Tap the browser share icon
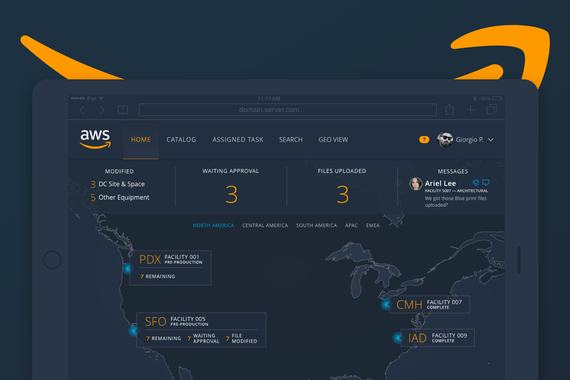This screenshot has height=380, width=570. [x=450, y=109]
